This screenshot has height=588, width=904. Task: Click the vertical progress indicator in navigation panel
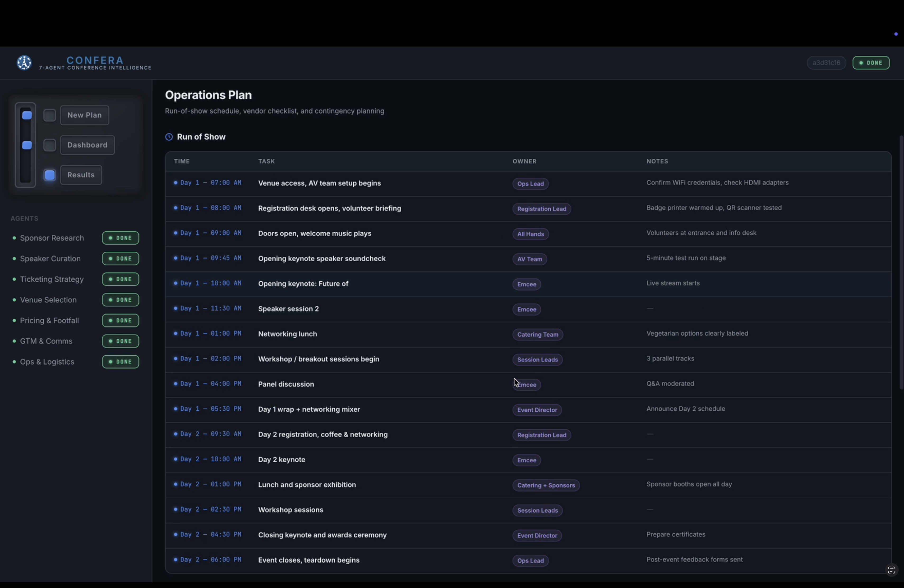coord(25,145)
